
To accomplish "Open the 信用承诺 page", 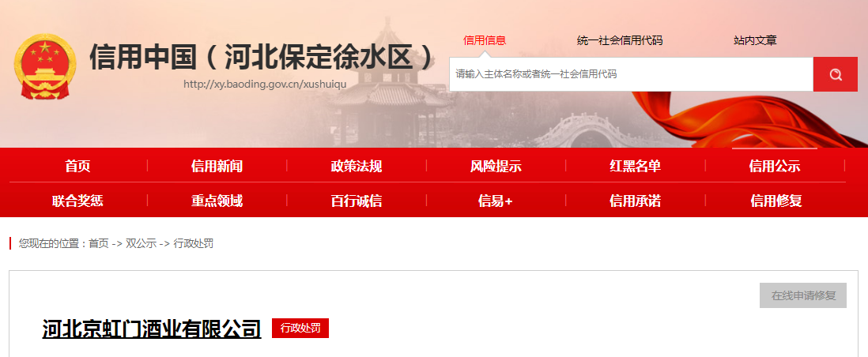I will [x=636, y=201].
